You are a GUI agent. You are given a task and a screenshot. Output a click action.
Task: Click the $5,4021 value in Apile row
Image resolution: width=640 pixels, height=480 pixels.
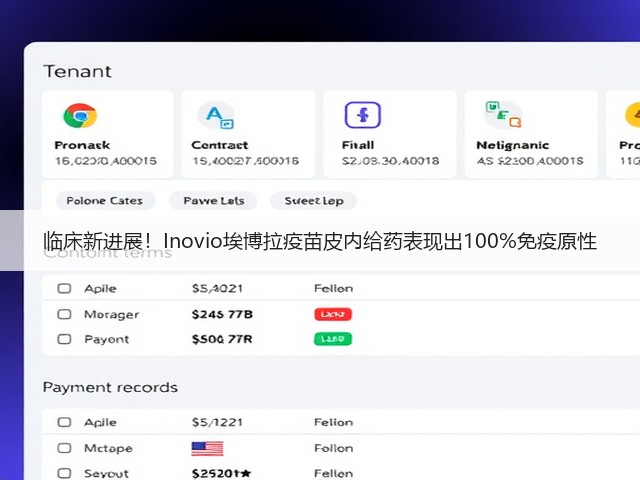pos(218,289)
